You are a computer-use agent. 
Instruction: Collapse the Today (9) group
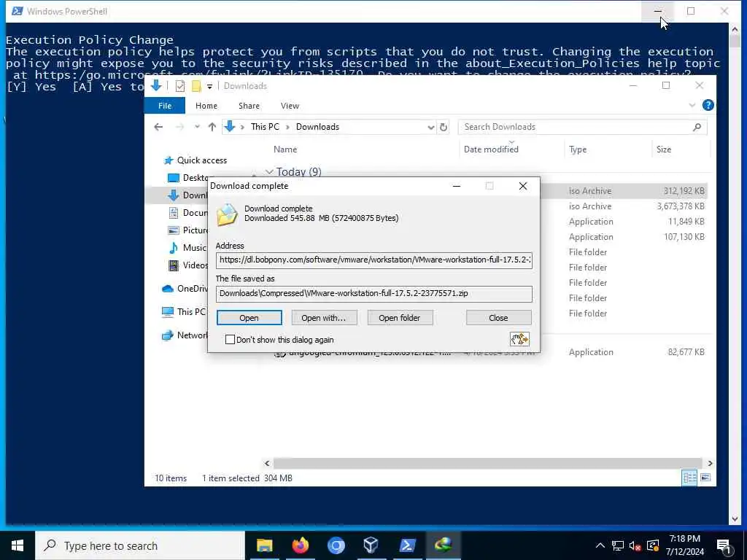(269, 172)
